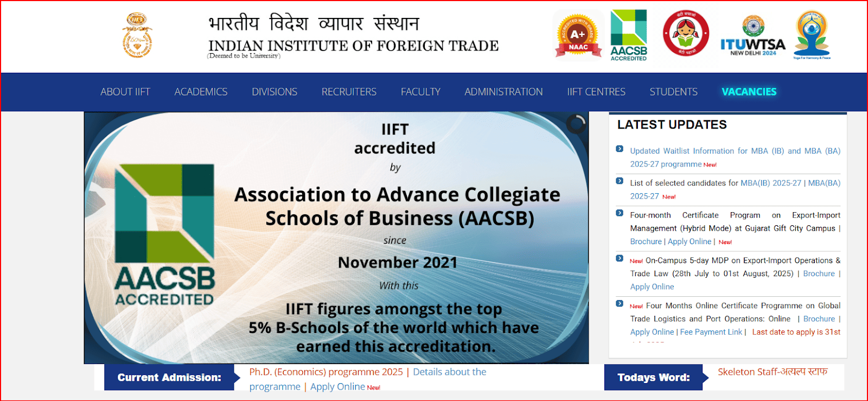The height and width of the screenshot is (401, 868).
Task: Click bullet icon beside List of selected candidates
Action: (x=620, y=181)
